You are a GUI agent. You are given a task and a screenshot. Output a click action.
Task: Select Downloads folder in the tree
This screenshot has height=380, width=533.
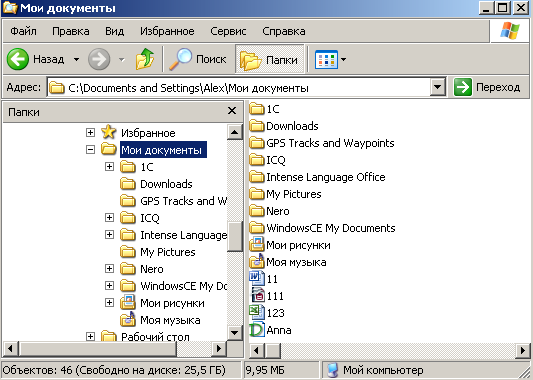tap(166, 184)
